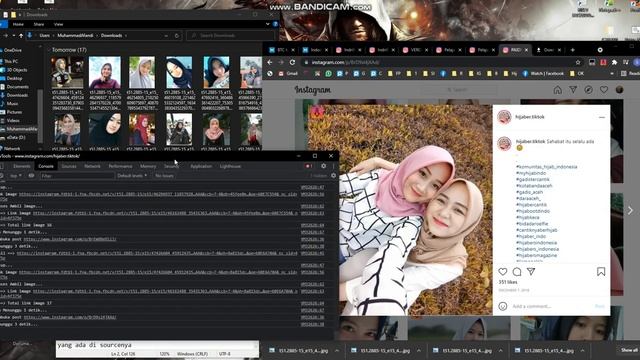640x360 pixels.
Task: Switch to the DevTools Elements tab
Action: click(x=22, y=166)
